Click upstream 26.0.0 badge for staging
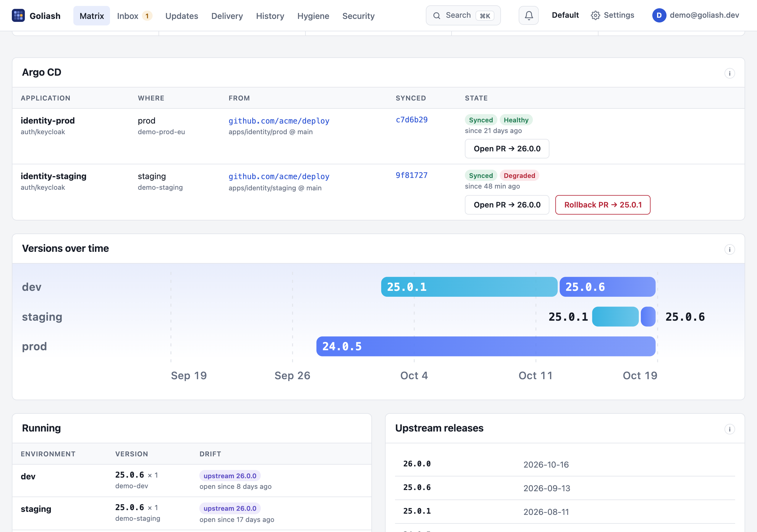The width and height of the screenshot is (757, 532). (230, 508)
